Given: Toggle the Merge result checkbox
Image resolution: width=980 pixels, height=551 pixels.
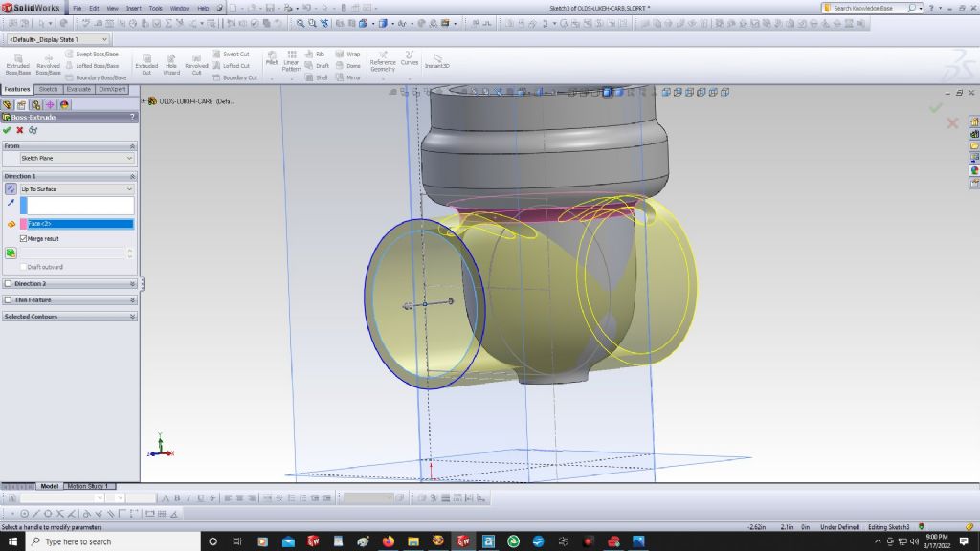Looking at the screenshot, I should click(x=24, y=238).
